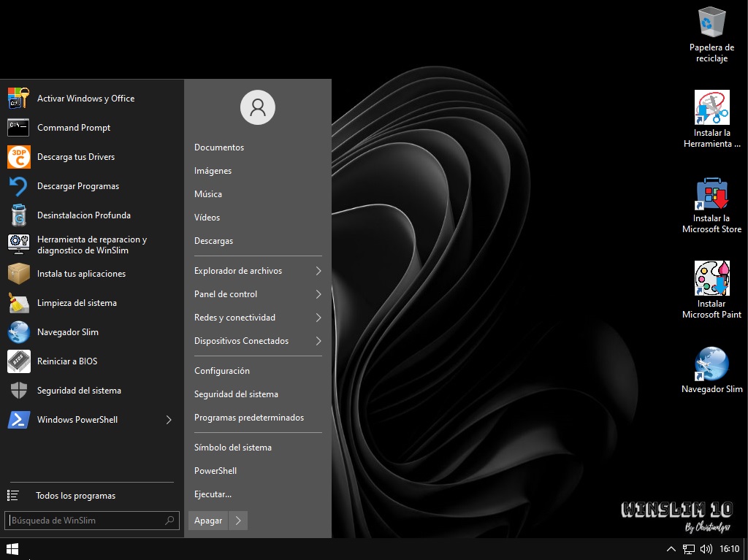Click the Windows PowerShell icon
748x560 pixels.
point(18,420)
